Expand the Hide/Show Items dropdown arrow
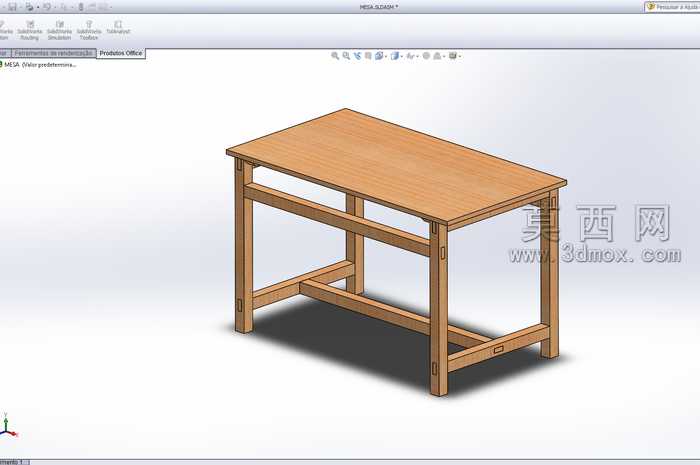Image resolution: width=700 pixels, height=465 pixels. point(417,56)
